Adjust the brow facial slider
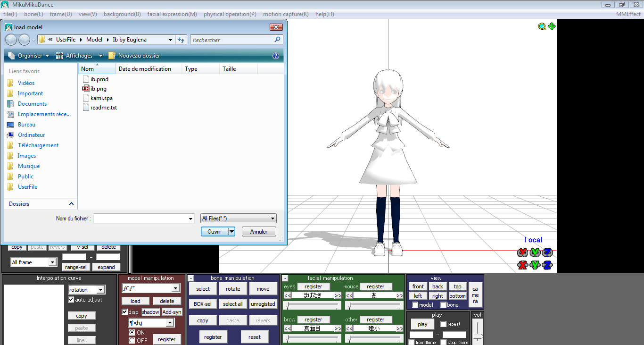The image size is (644, 345). click(x=312, y=338)
